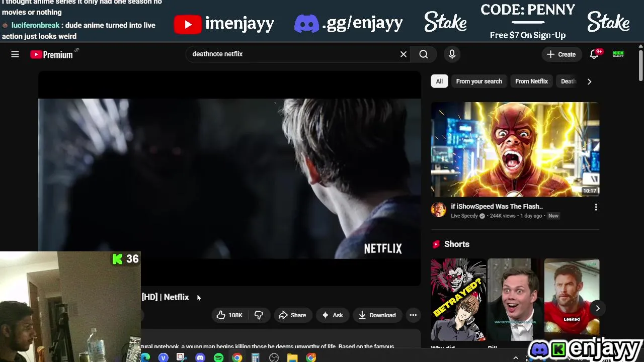This screenshot has height=362, width=644.
Task: Open the notifications bell
Action: (x=594, y=54)
